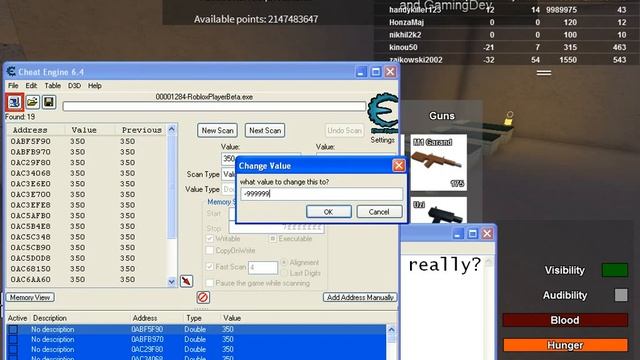This screenshot has height=360, width=640.
Task: Toggle the CopyOnWrite checkbox
Action: point(210,250)
